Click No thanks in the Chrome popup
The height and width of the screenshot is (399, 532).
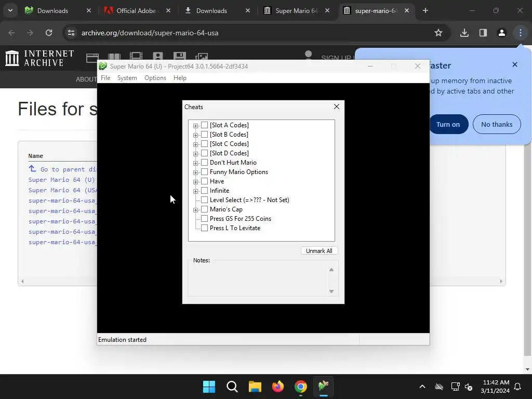tap(497, 124)
